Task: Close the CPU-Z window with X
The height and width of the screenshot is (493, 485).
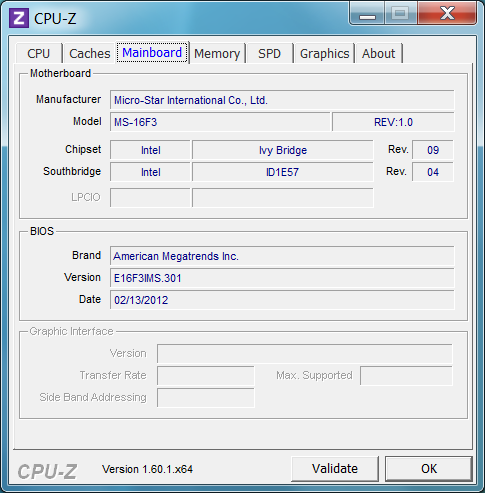Action: pyautogui.click(x=447, y=14)
